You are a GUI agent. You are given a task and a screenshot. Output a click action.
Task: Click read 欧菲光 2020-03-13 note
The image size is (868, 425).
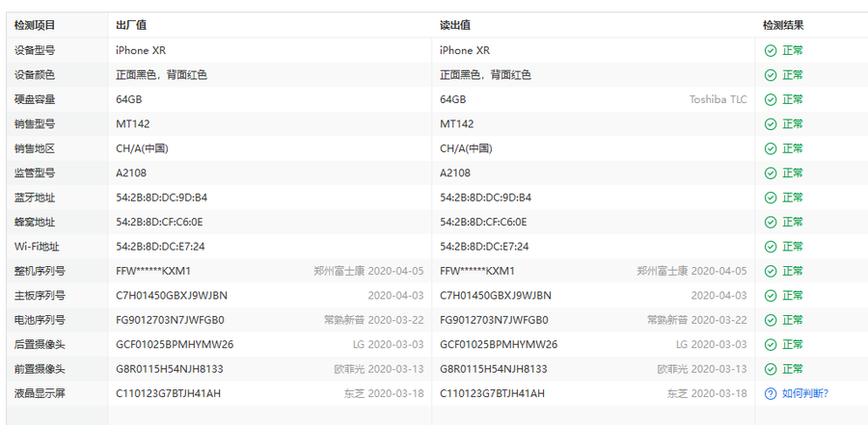tap(702, 369)
